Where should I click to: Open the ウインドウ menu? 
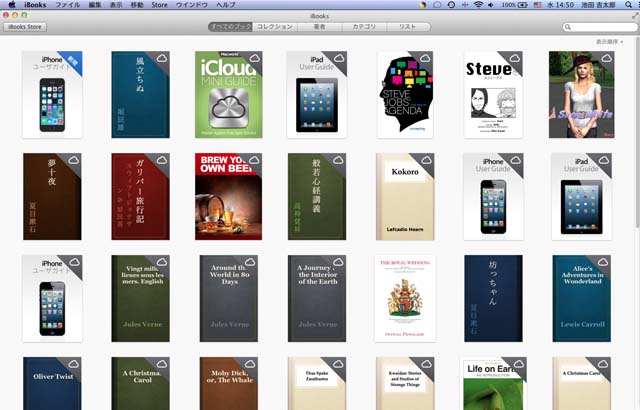coord(192,5)
